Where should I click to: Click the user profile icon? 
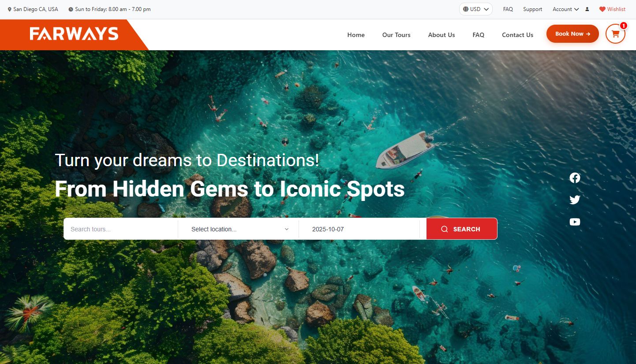coord(587,9)
